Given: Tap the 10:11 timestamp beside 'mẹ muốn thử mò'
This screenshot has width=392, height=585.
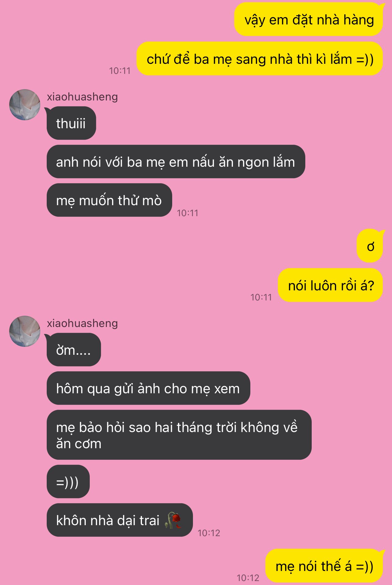Looking at the screenshot, I should tap(187, 213).
